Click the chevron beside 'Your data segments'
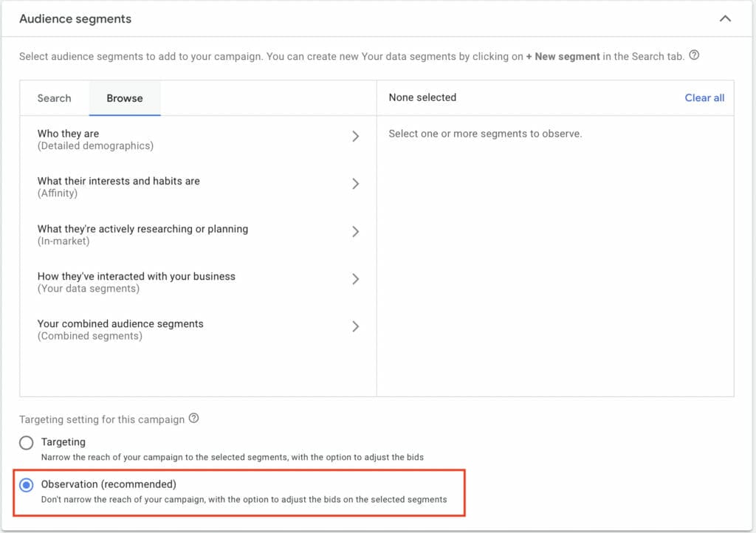 tap(356, 279)
